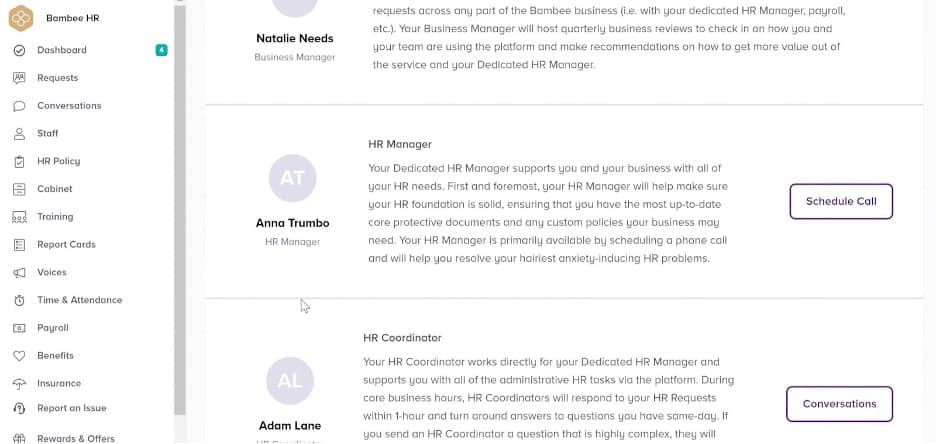Click the Training sidebar icon

pyautogui.click(x=19, y=217)
